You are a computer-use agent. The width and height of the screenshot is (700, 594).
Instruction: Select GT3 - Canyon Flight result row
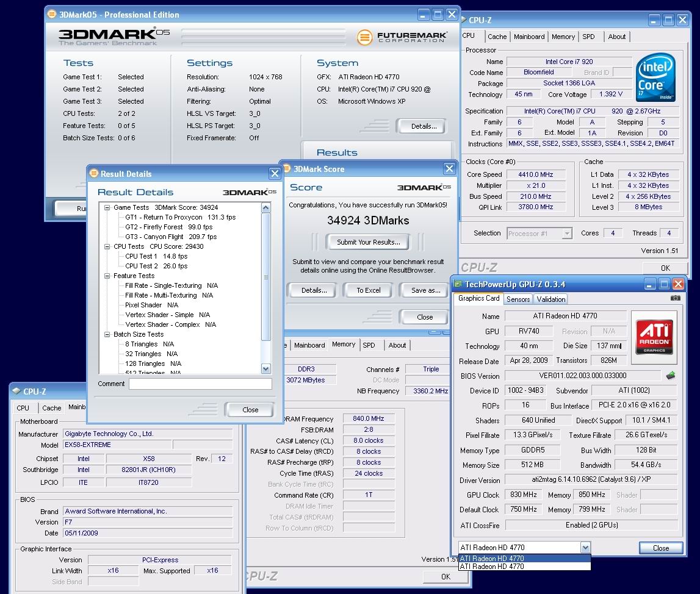[x=171, y=237]
